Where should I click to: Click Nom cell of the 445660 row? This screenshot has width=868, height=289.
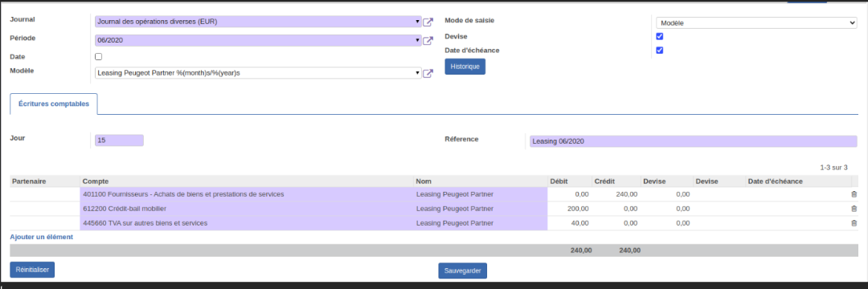(x=481, y=223)
